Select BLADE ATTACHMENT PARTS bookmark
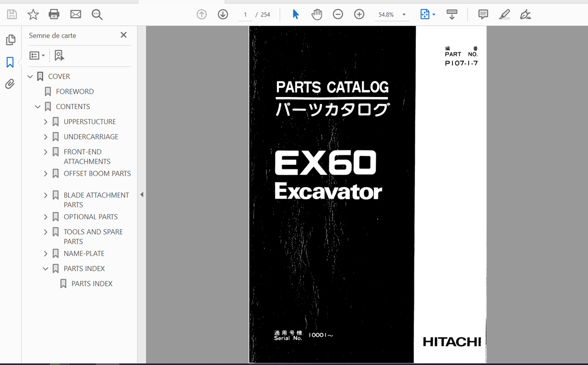Viewport: 588px width, 365px height. 96,200
